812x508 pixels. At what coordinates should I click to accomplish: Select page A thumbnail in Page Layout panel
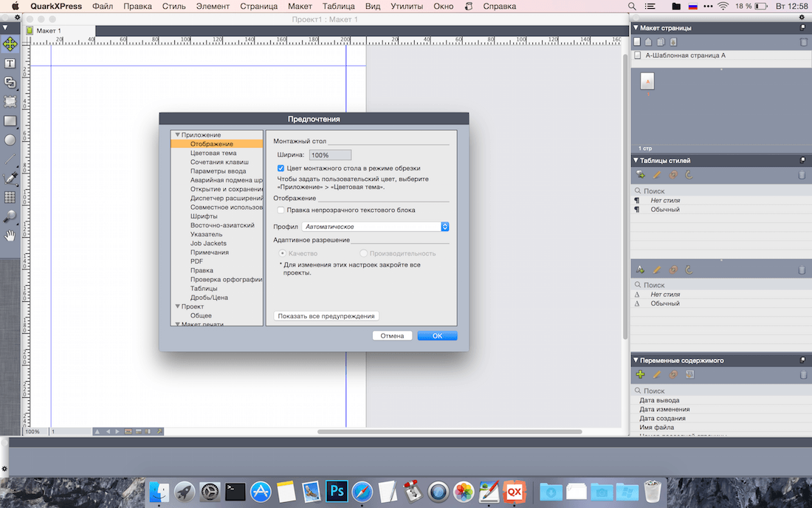tap(647, 81)
